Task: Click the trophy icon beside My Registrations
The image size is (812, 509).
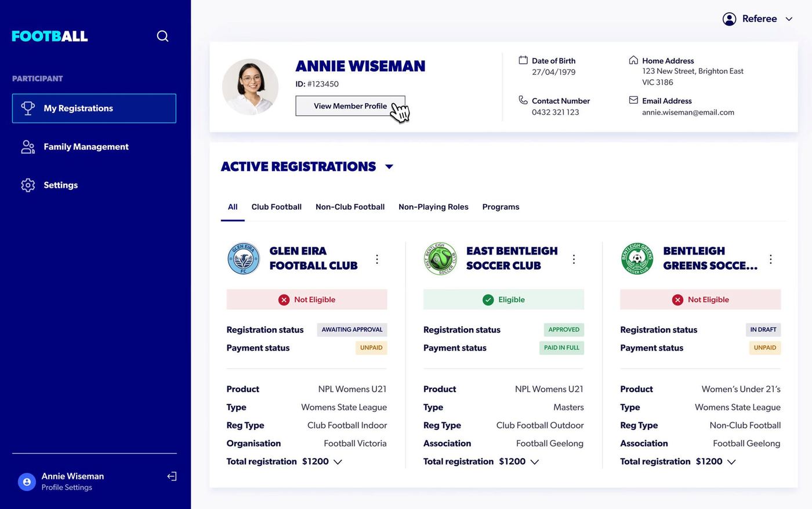Action: coord(28,108)
